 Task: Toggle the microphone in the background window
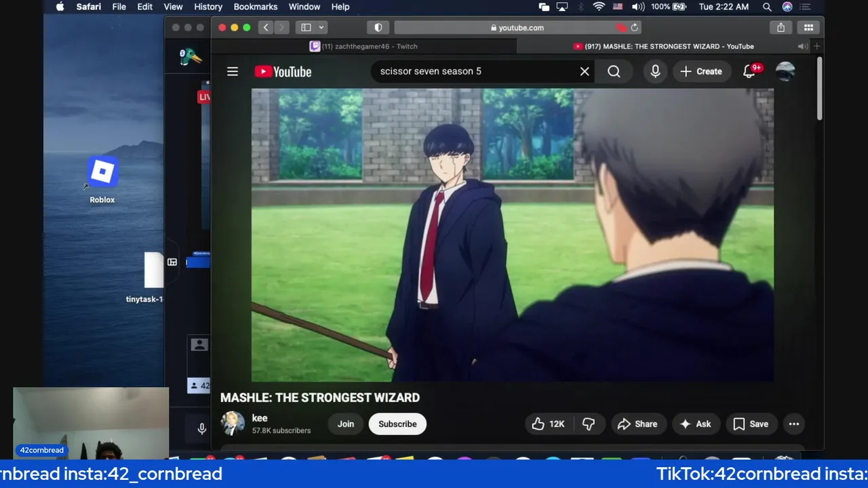pyautogui.click(x=201, y=428)
